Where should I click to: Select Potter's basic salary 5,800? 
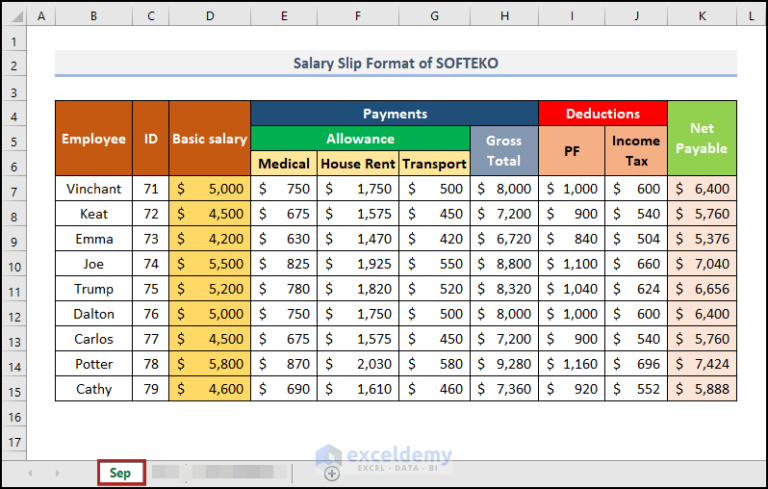coord(210,364)
